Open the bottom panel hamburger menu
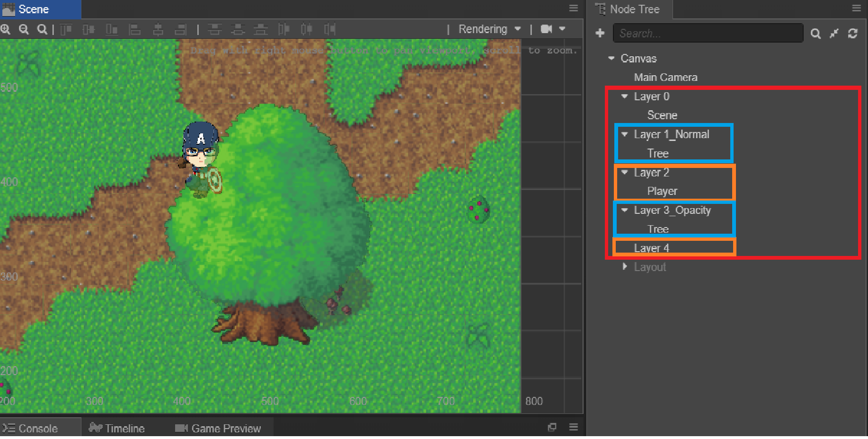 click(574, 427)
